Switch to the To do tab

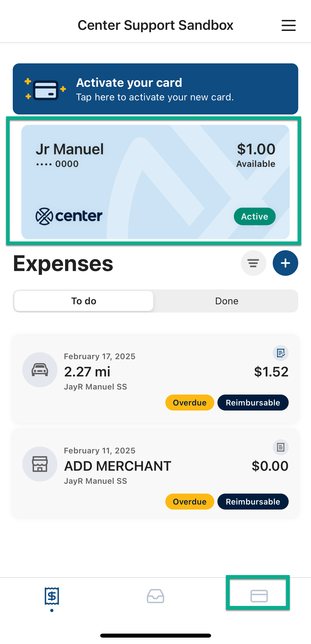84,301
